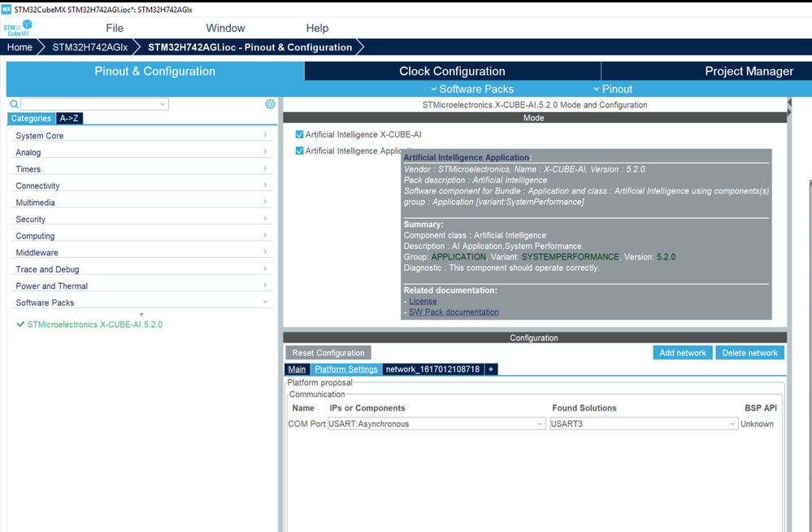Open the Main configuration tab
812x532 pixels.
tap(297, 369)
